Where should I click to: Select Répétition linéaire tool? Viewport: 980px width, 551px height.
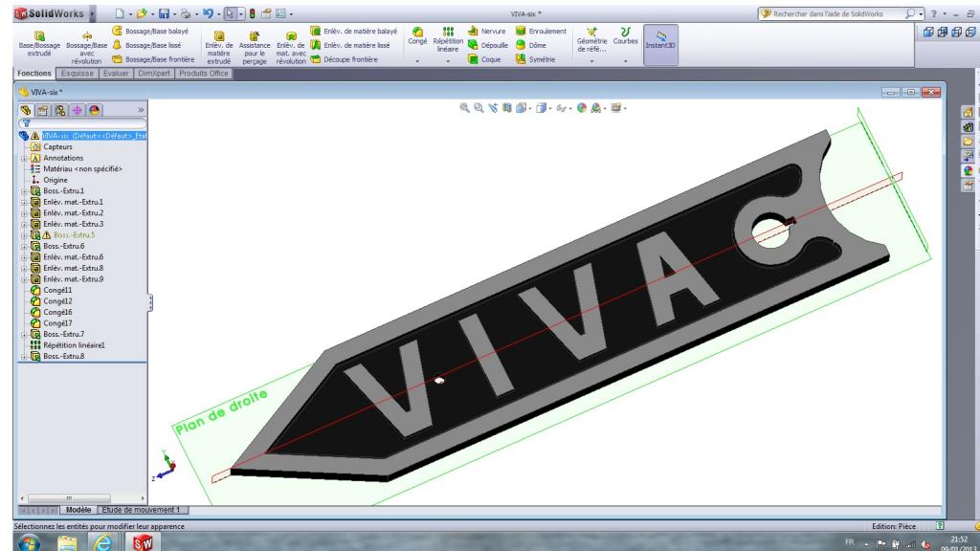[448, 39]
